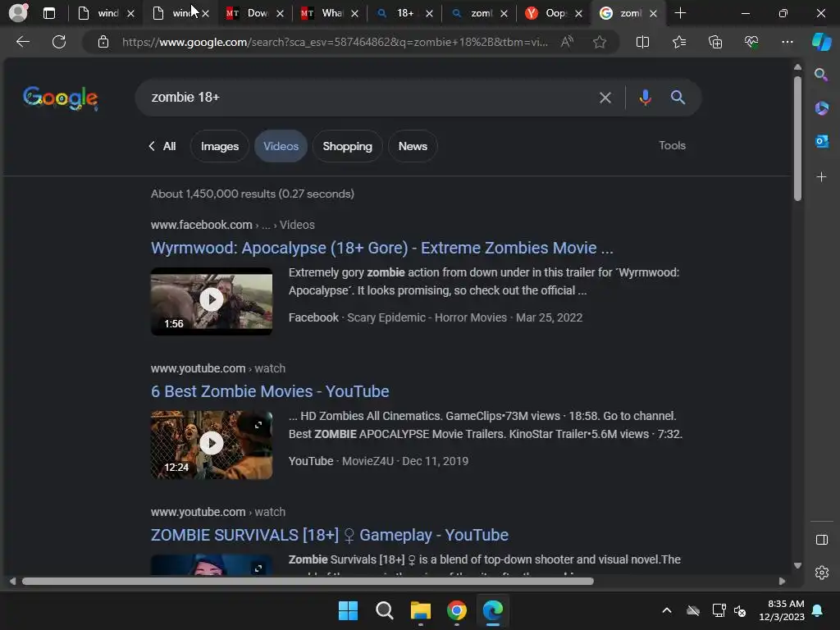Open Microsoft 365 sidebar icon
840x630 pixels.
coord(821,108)
